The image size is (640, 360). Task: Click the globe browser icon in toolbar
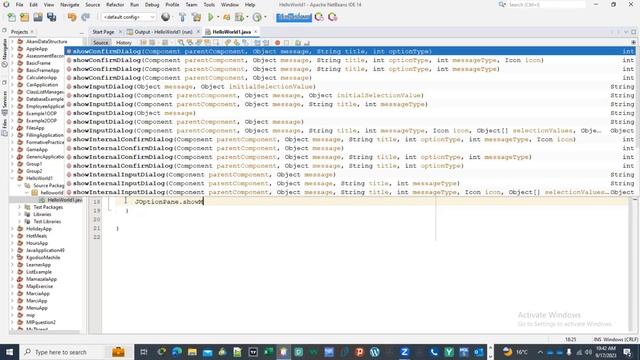pos(165,17)
